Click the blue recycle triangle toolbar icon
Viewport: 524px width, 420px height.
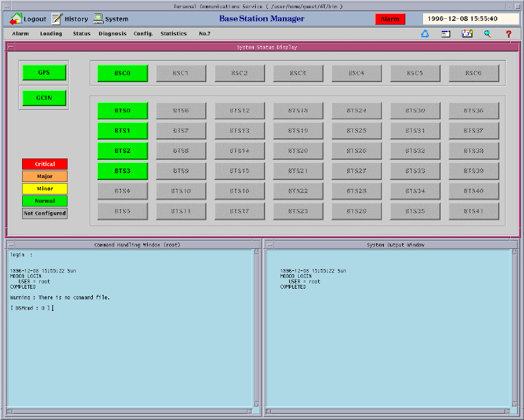(x=425, y=33)
